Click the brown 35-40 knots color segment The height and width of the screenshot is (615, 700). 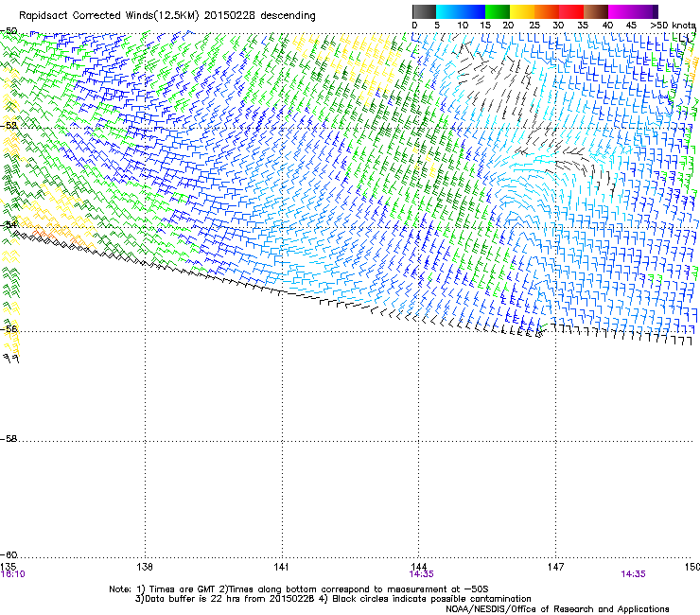[x=596, y=11]
